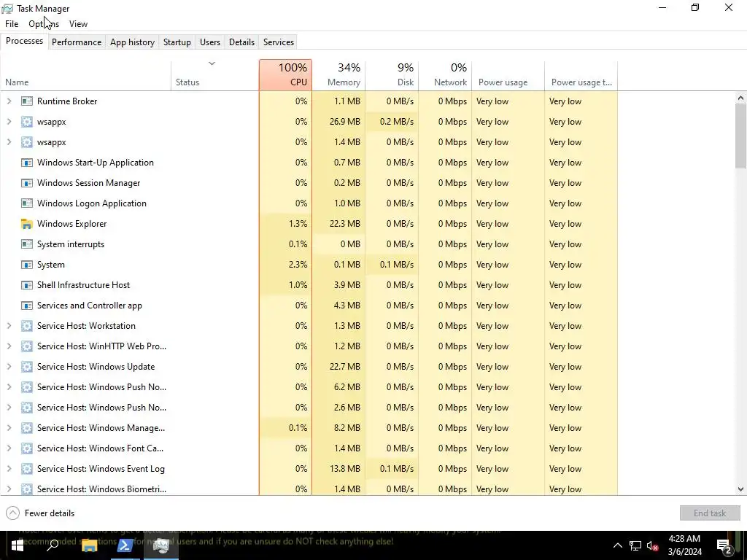Click the End task button

pyautogui.click(x=709, y=513)
